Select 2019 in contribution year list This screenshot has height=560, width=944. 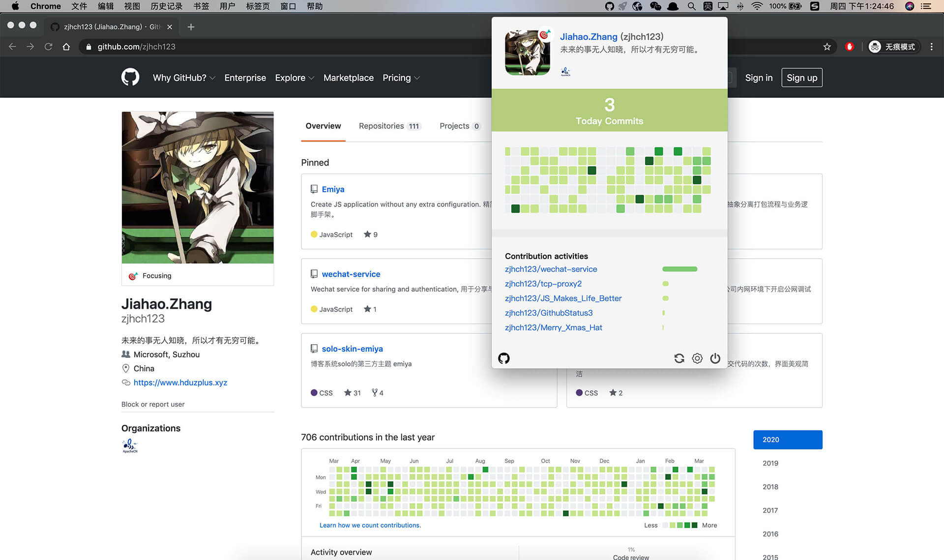pyautogui.click(x=770, y=463)
